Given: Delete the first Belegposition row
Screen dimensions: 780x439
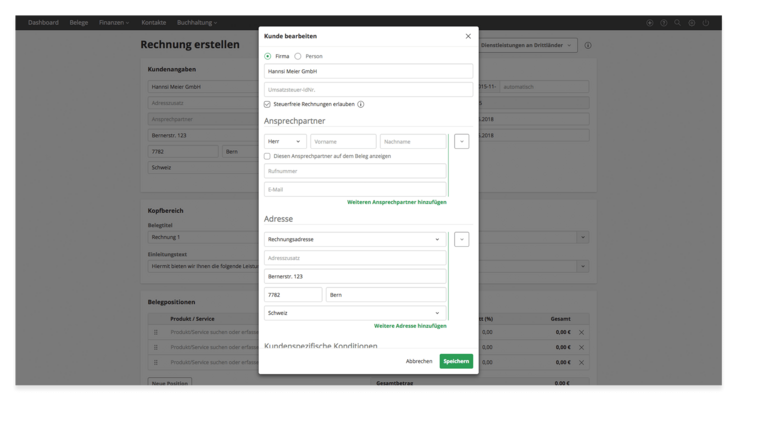Looking at the screenshot, I should pos(581,332).
